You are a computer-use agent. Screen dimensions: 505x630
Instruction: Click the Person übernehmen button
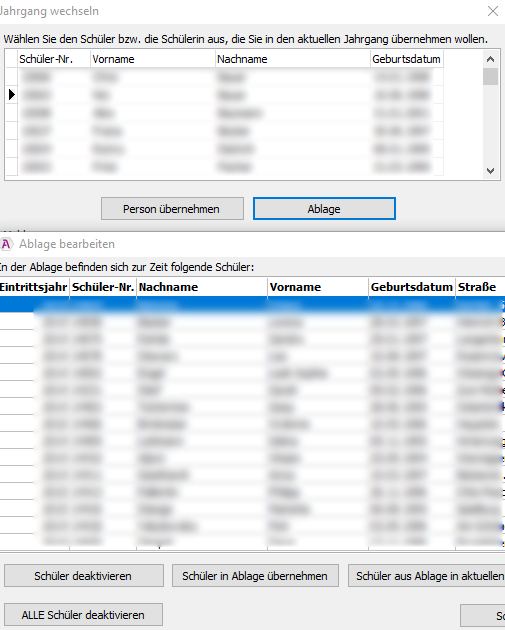pyautogui.click(x=172, y=209)
